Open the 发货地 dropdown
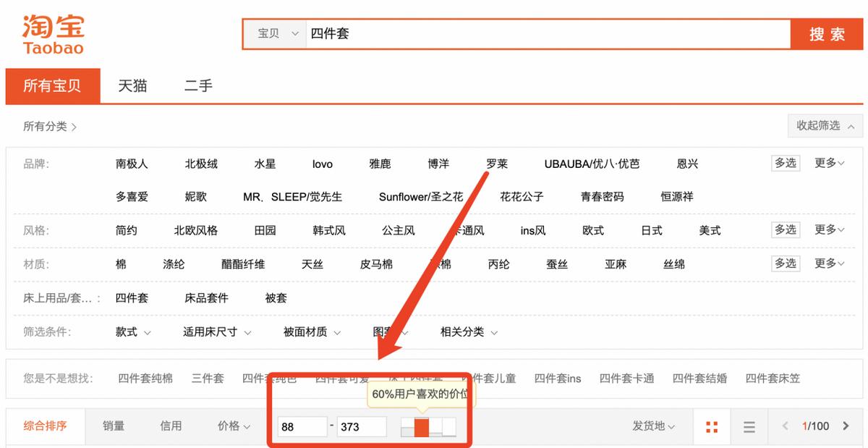This screenshot has width=868, height=448. 653,426
